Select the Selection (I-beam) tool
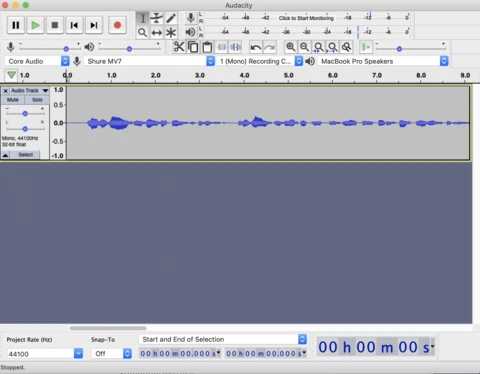The width and height of the screenshot is (480, 374). pos(142,18)
